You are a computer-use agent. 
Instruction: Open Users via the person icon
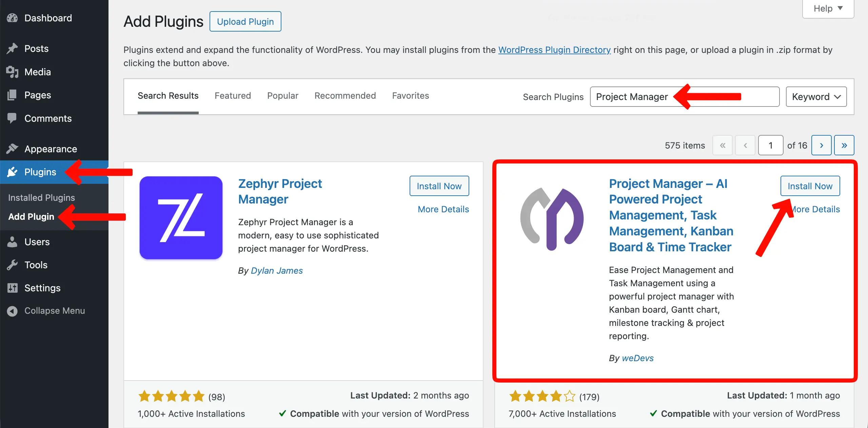(12, 242)
